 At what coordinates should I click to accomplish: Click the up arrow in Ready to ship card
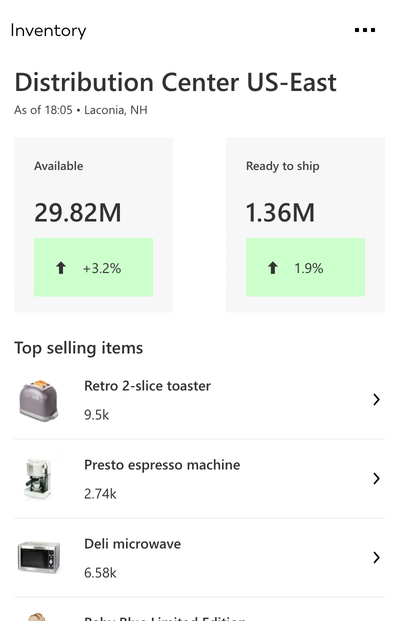point(272,268)
